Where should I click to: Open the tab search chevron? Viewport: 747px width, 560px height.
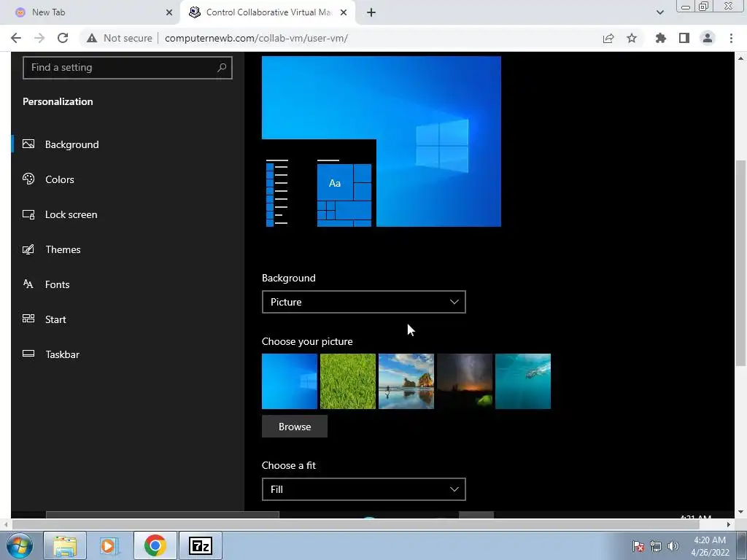tap(659, 12)
